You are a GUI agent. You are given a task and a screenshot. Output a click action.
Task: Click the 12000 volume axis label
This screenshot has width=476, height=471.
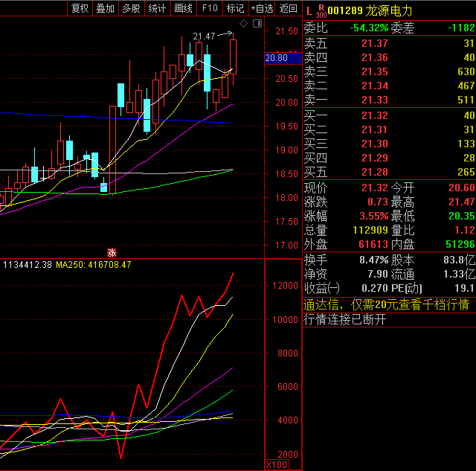285,286
